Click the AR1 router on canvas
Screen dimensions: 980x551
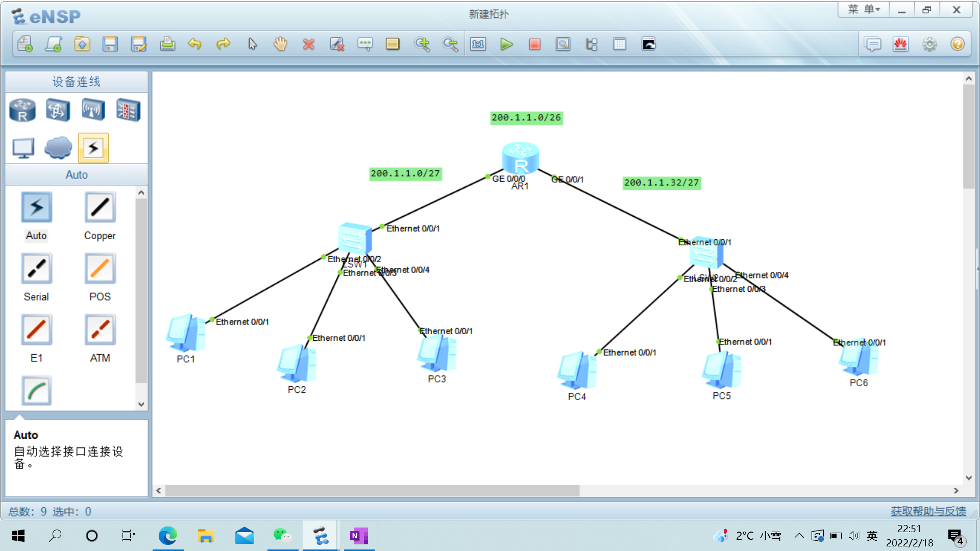point(520,159)
